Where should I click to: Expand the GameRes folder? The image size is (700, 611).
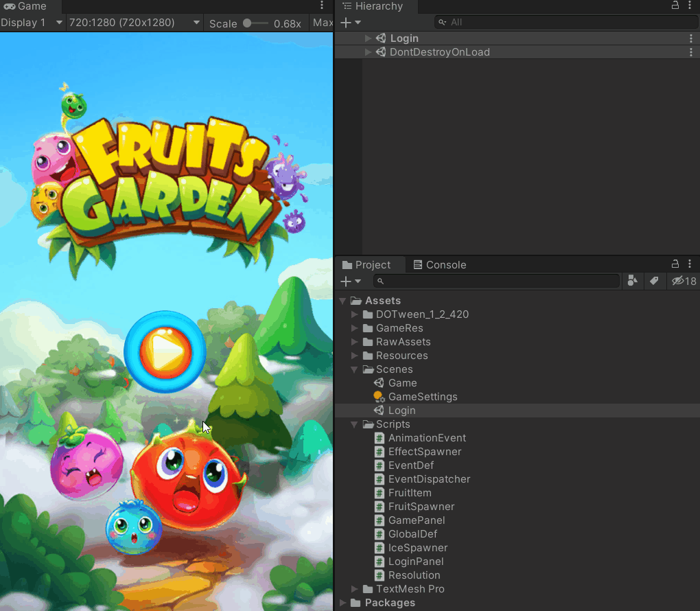coord(355,328)
